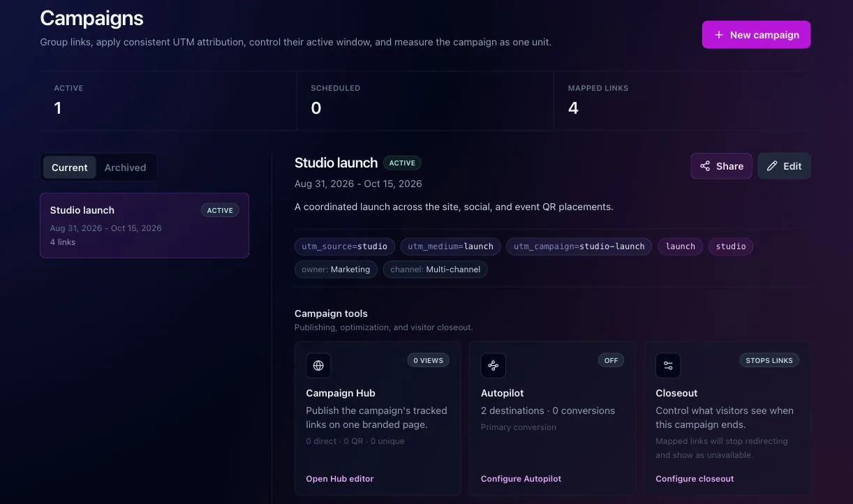Click the owner: Marketing chip
The height and width of the screenshot is (504, 853).
[x=336, y=269]
